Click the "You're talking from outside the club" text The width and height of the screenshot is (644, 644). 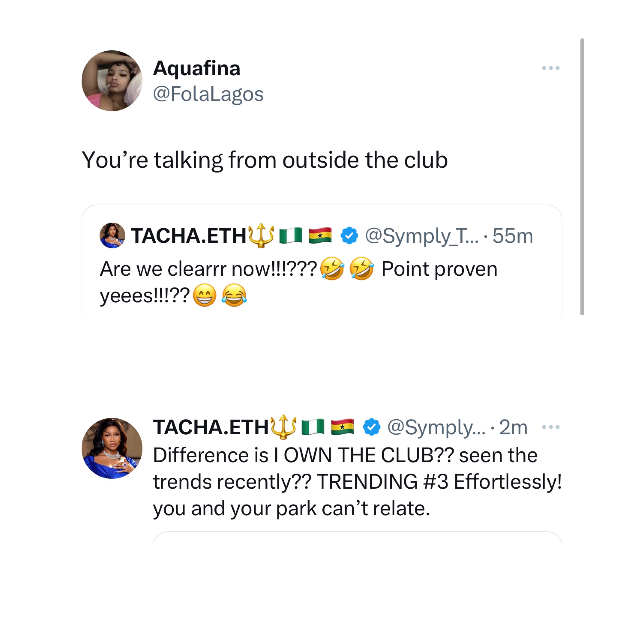(x=265, y=160)
